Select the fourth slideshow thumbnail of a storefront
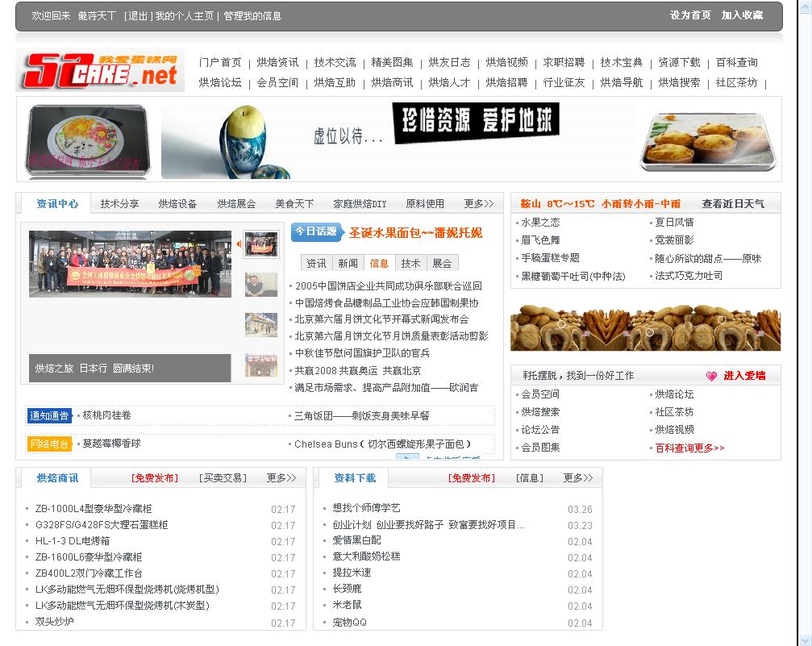Viewport: 812px width, 646px height. (261, 365)
